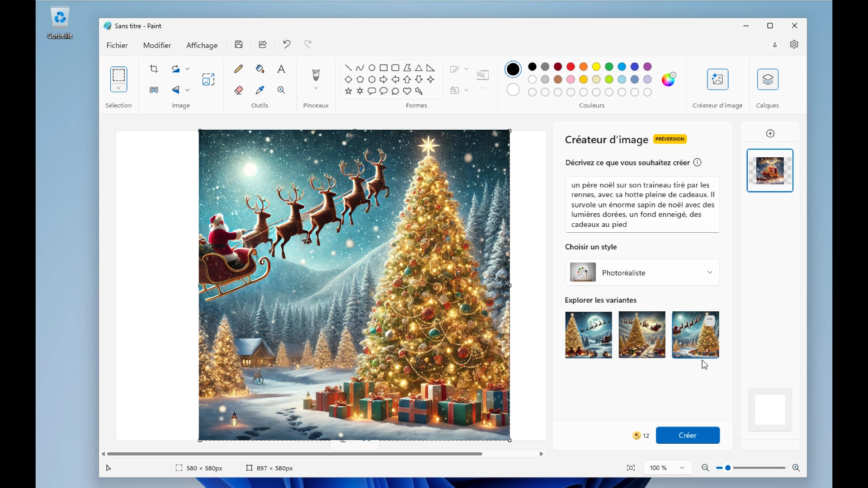Open the Photoréaliste style dropdown
The width and height of the screenshot is (868, 488).
pyautogui.click(x=642, y=272)
